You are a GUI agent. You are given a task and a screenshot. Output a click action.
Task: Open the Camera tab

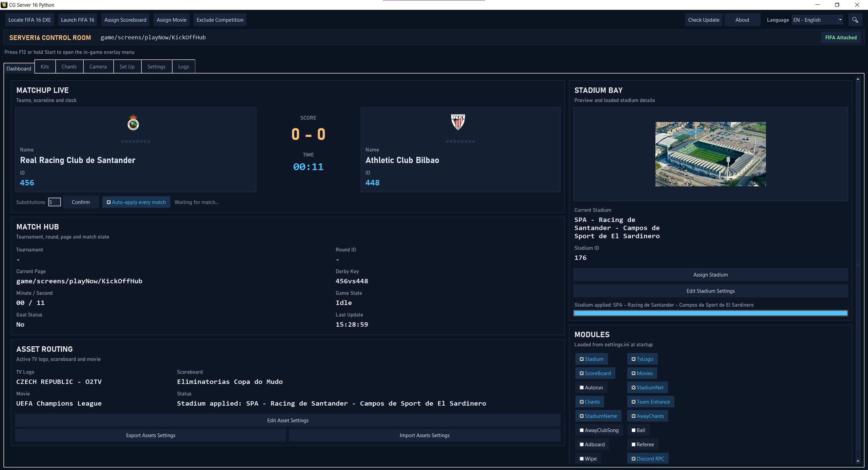point(98,66)
